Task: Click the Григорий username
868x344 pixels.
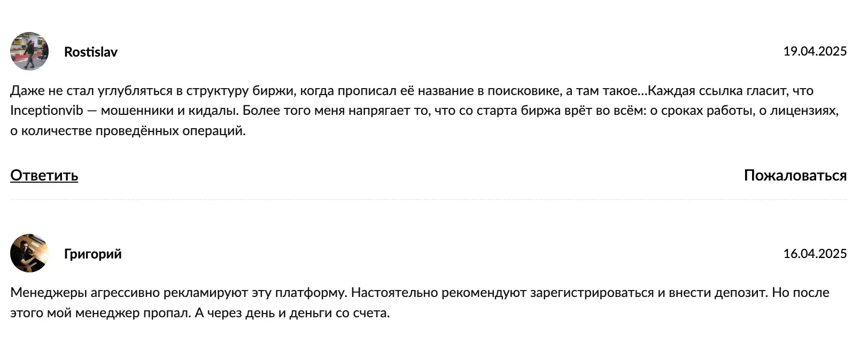Action: (93, 254)
